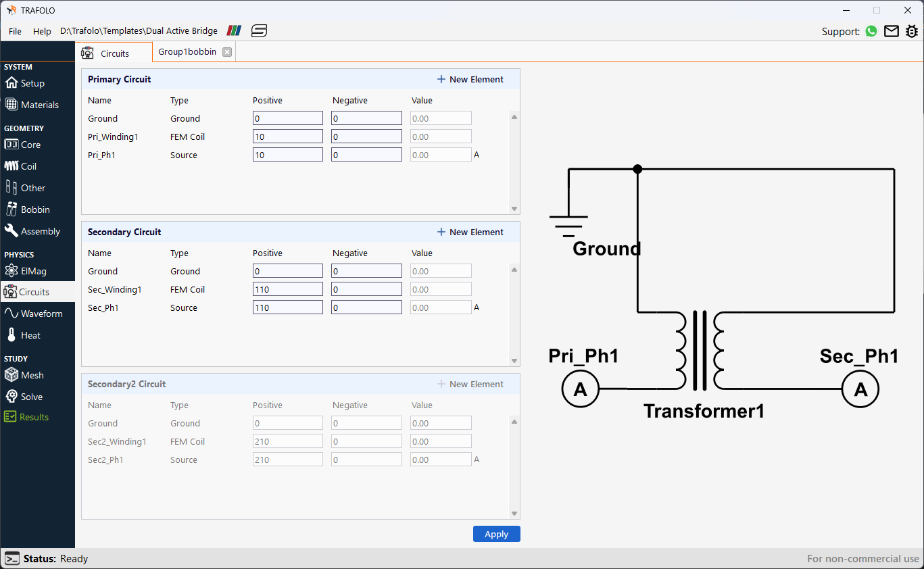Image resolution: width=924 pixels, height=569 pixels.
Task: Open the Coil geometry panel
Action: (x=28, y=166)
